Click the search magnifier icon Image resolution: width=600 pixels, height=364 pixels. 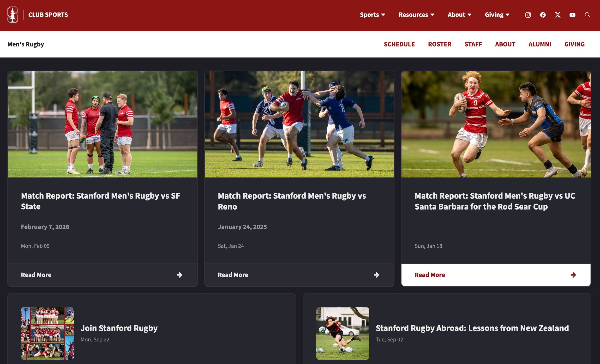pos(587,15)
